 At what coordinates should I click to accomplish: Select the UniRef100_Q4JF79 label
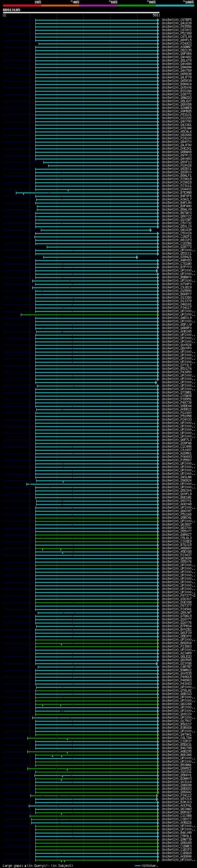tap(176, 78)
